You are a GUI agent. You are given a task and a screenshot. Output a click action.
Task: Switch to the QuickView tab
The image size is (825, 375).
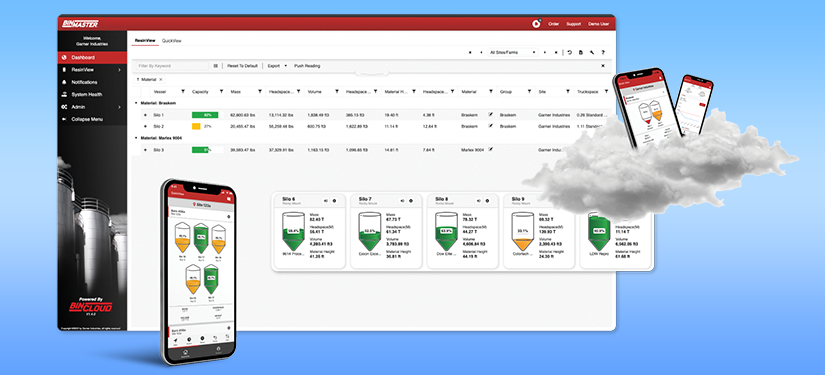(172, 40)
